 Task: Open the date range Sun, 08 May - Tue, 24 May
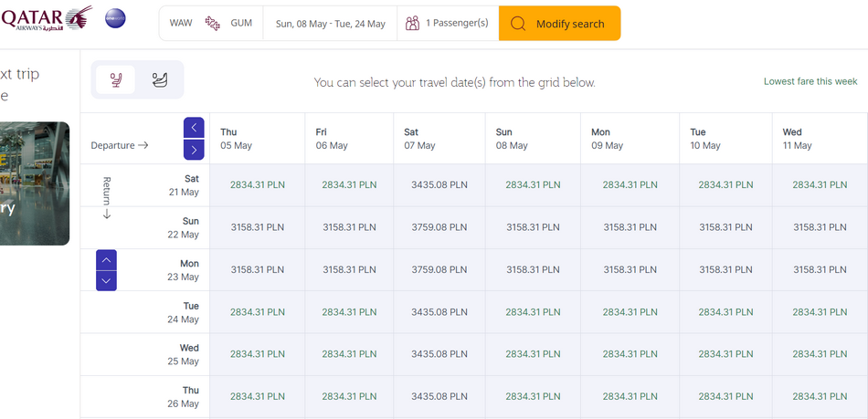(x=331, y=23)
